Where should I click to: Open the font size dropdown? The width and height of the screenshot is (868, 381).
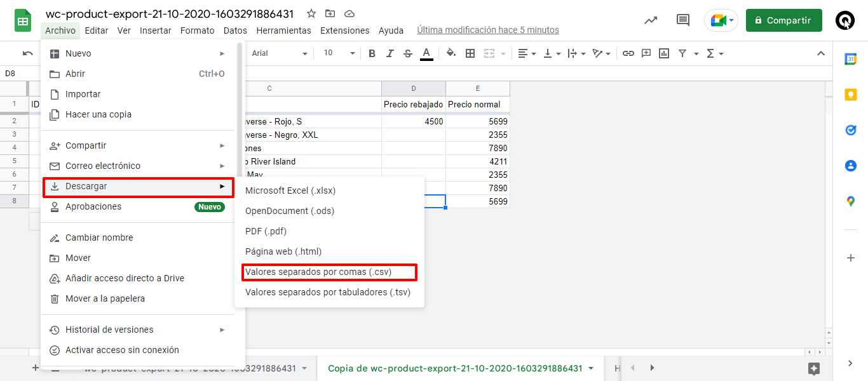coord(339,53)
